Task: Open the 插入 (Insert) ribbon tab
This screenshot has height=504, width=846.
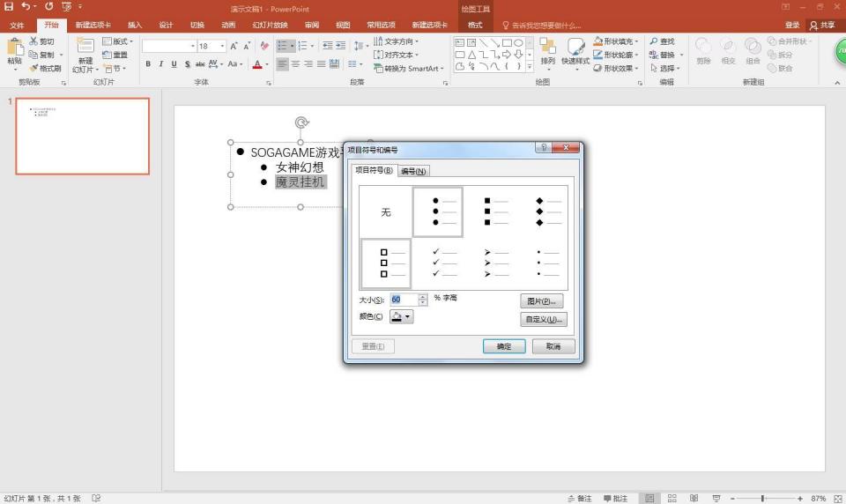Action: point(134,26)
